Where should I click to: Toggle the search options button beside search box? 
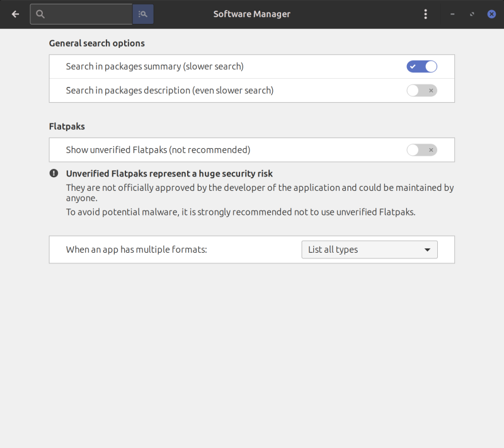(143, 14)
